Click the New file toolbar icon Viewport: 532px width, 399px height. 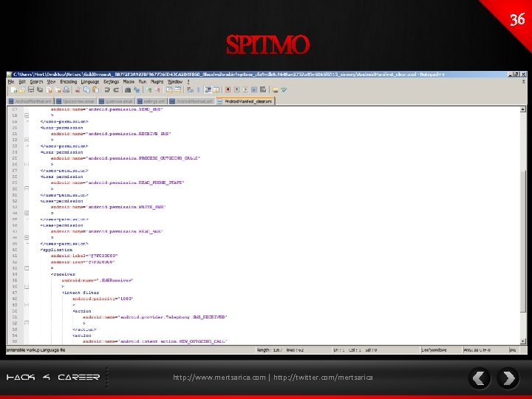[x=14, y=90]
